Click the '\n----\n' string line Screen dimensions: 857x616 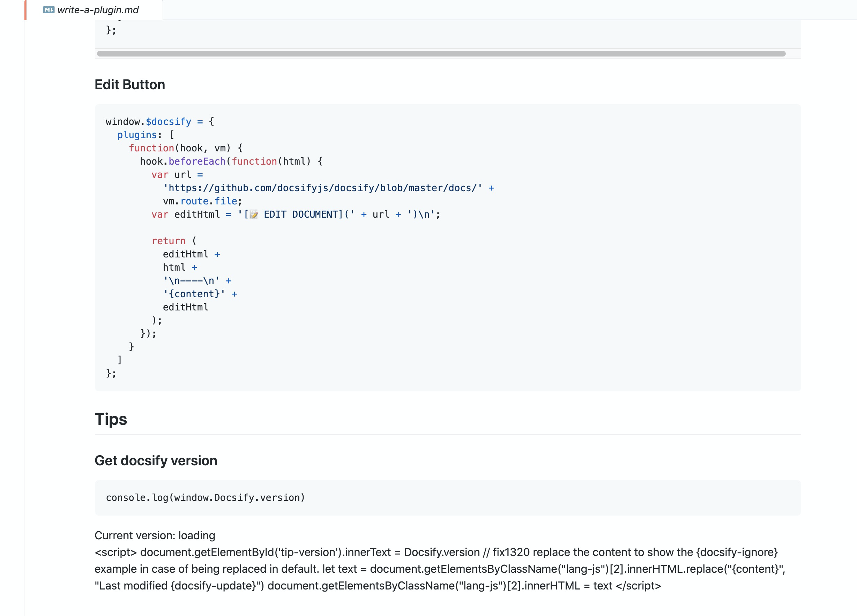click(x=197, y=280)
